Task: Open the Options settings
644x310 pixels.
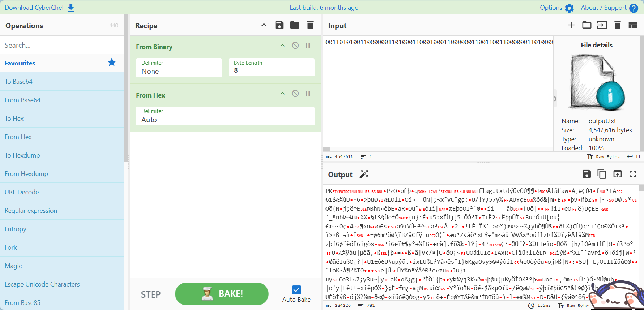Action: click(x=556, y=8)
